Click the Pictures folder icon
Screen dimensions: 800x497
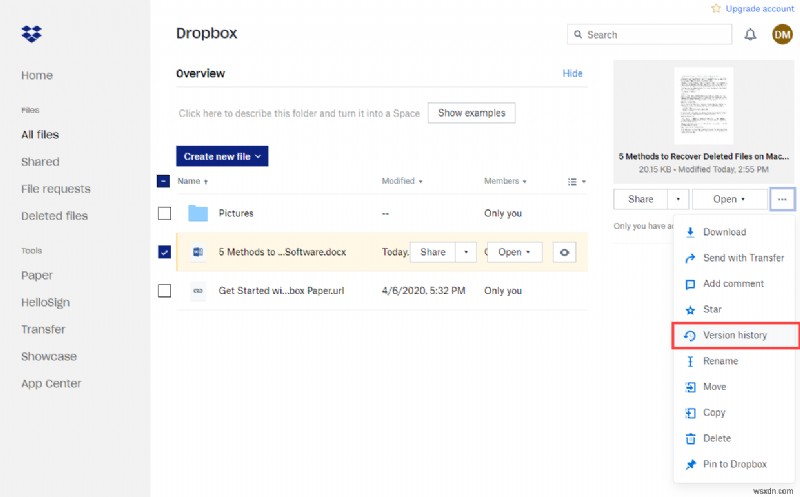coord(198,213)
